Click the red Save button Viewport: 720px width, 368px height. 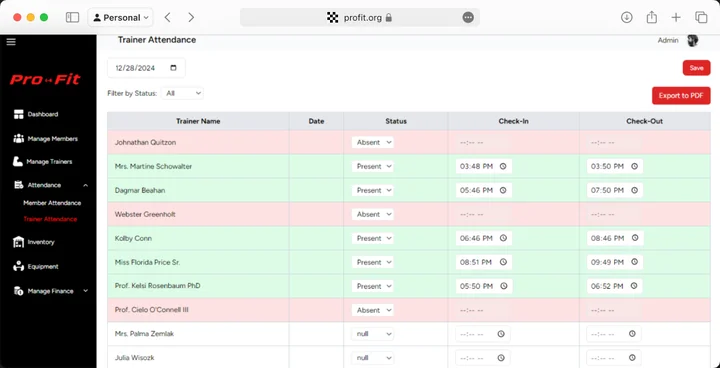[696, 68]
